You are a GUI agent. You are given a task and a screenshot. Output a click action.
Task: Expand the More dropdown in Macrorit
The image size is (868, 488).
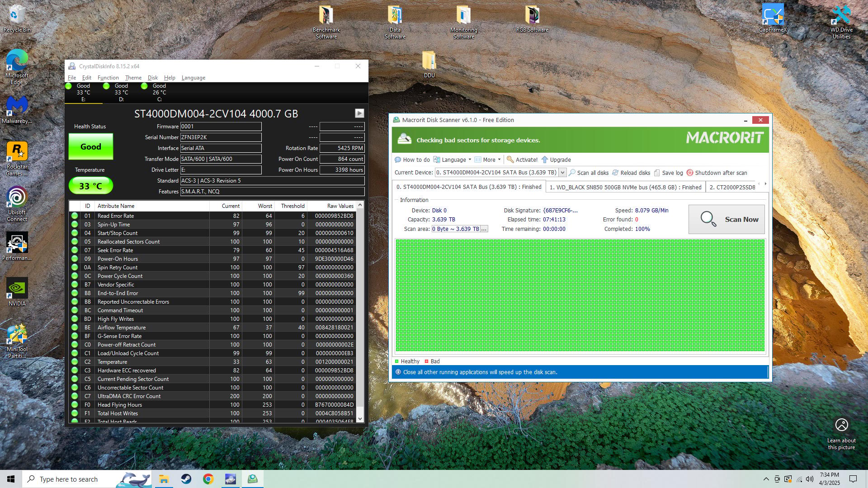click(488, 160)
